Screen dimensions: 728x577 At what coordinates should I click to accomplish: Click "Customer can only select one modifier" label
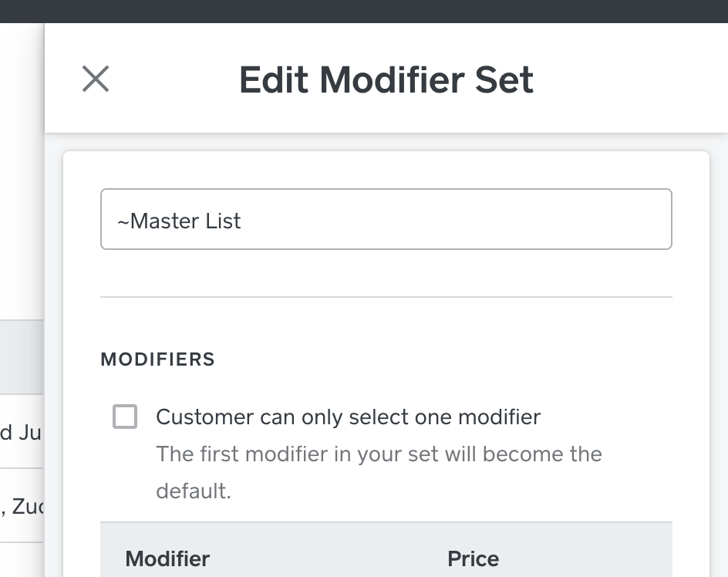(x=348, y=417)
